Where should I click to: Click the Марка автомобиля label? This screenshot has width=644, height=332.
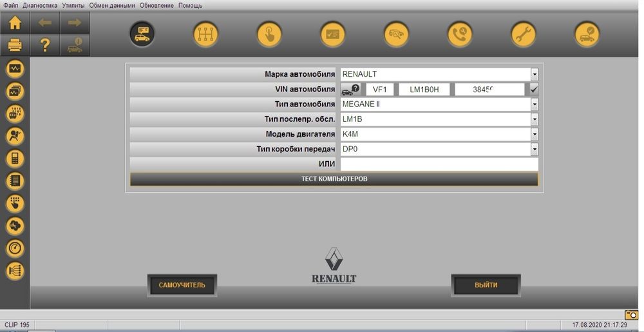pyautogui.click(x=300, y=74)
